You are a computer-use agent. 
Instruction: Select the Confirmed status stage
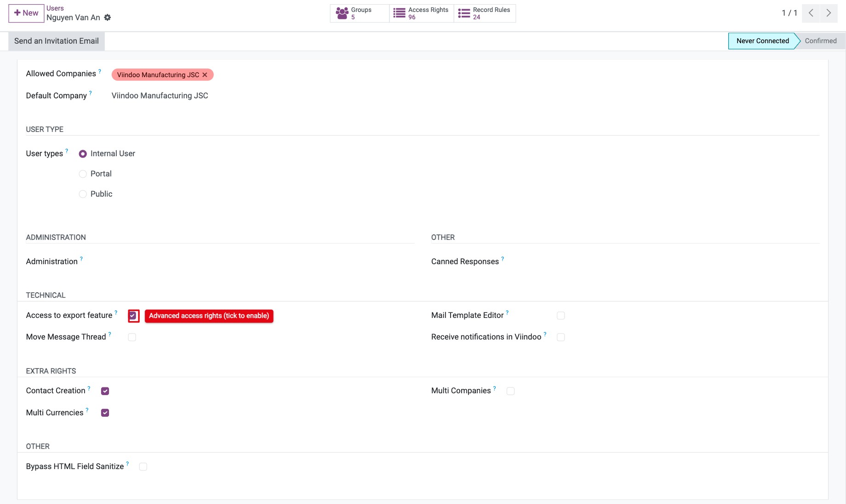coord(820,41)
